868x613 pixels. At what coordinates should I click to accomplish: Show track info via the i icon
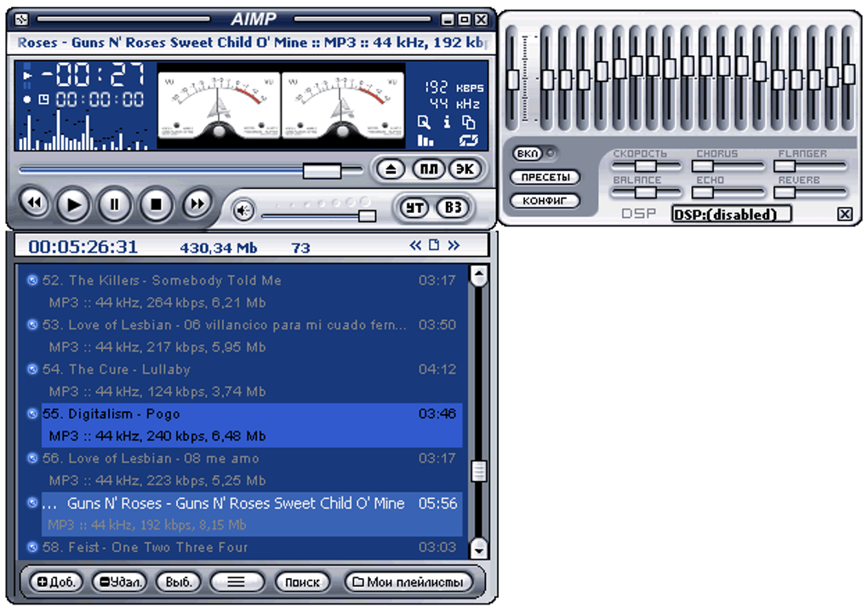click(x=447, y=122)
